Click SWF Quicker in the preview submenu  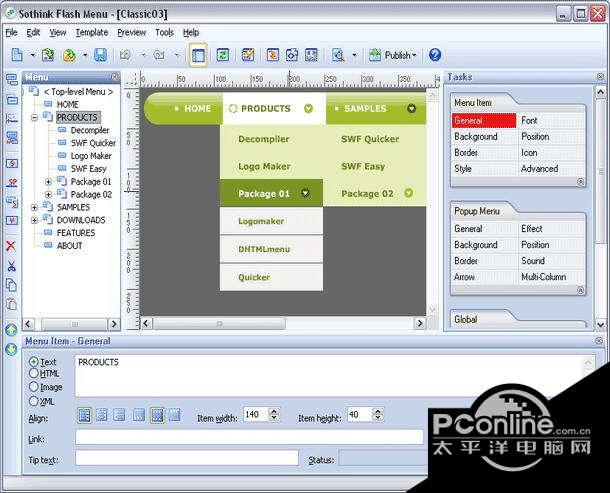point(370,139)
